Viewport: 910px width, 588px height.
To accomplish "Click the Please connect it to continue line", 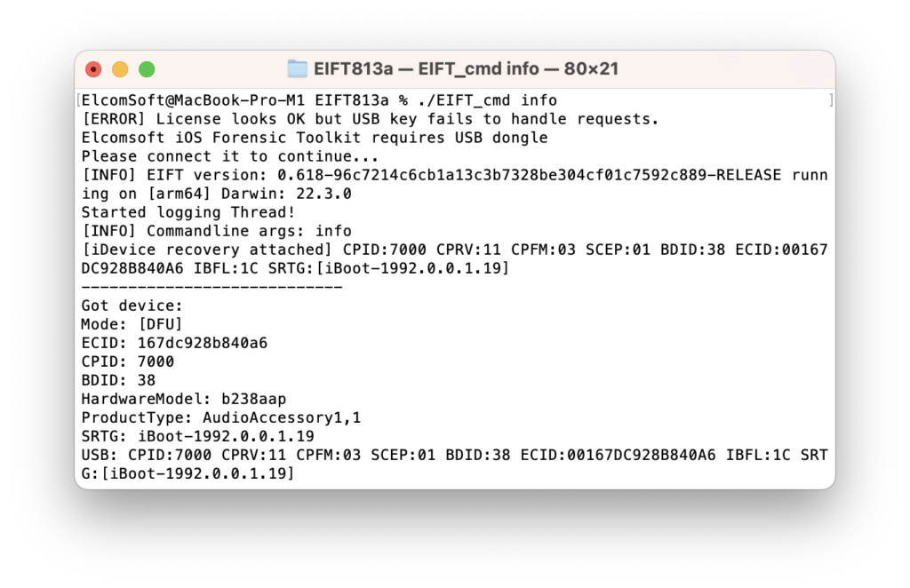I will point(230,156).
